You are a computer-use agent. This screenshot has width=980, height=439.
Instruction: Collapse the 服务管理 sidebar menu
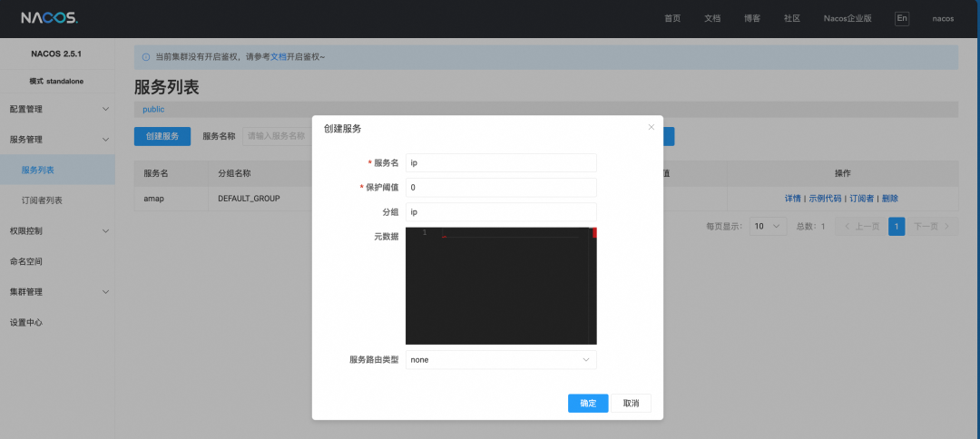(x=58, y=140)
